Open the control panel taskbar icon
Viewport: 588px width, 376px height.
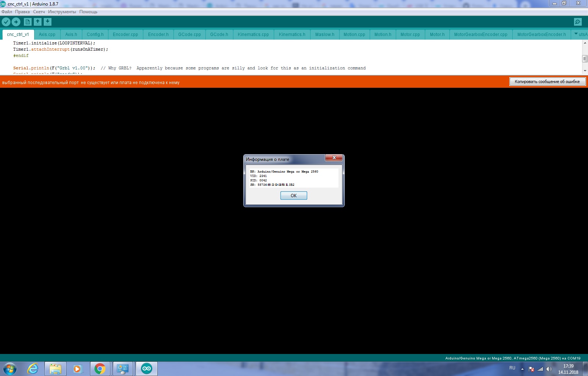(x=123, y=369)
